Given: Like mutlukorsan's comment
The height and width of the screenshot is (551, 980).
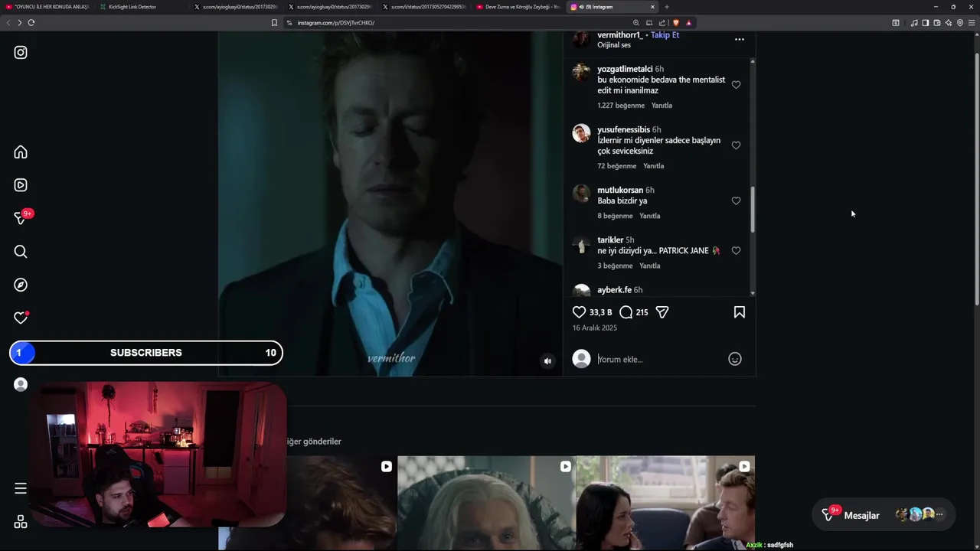Looking at the screenshot, I should (736, 201).
